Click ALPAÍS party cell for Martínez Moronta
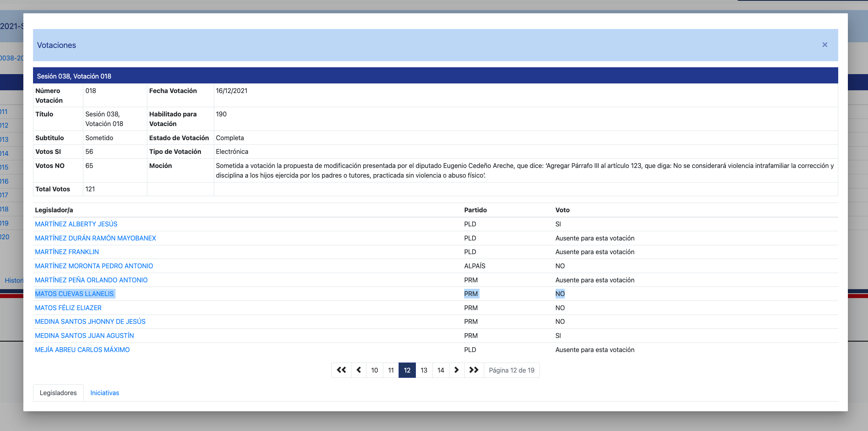The width and height of the screenshot is (868, 431). coord(475,266)
